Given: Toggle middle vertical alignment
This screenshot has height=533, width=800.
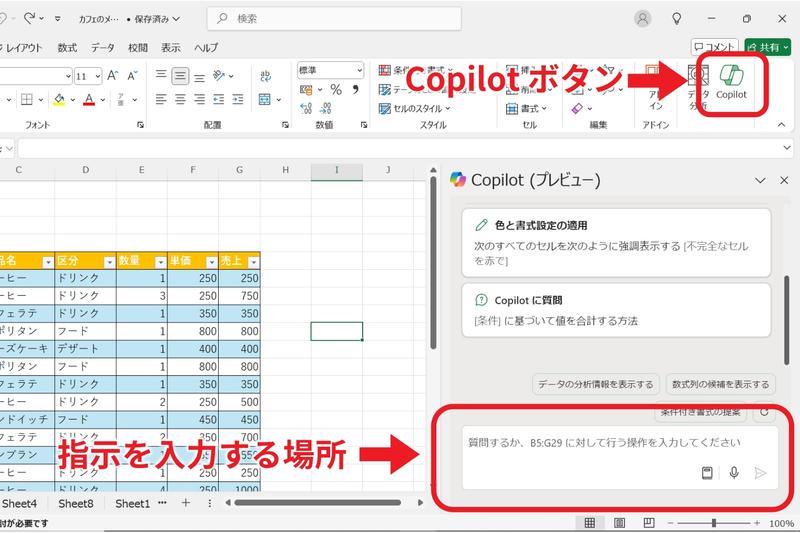Looking at the screenshot, I should 180,76.
